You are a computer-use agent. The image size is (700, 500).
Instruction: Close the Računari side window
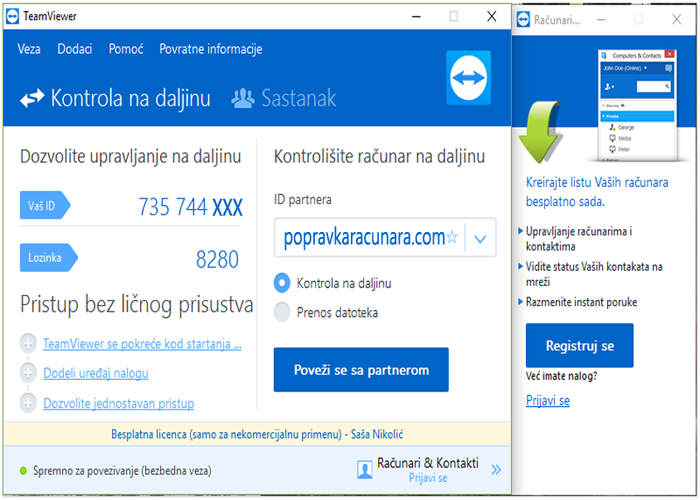click(677, 19)
